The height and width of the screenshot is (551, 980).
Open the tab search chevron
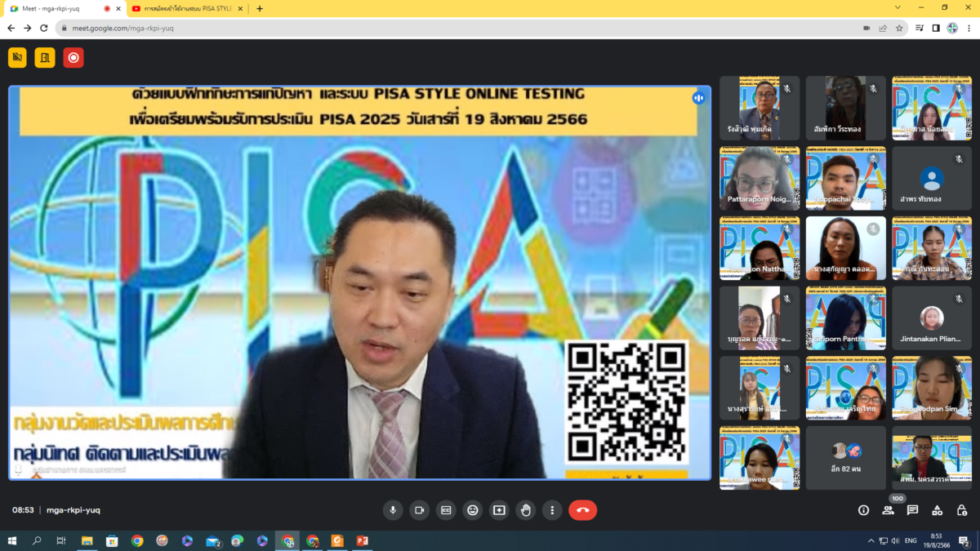point(898,7)
